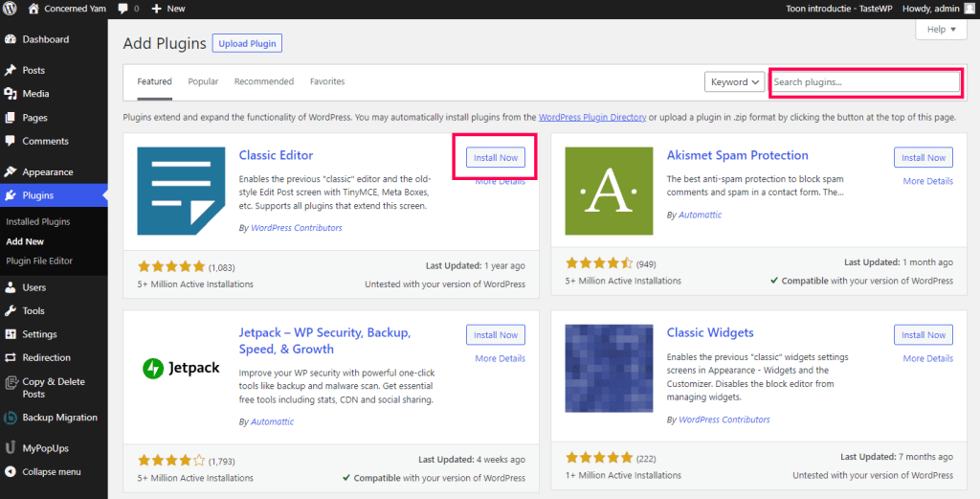Screen dimensions: 980x499
Task: Install the Classic Widgets plugin
Action: (x=924, y=335)
